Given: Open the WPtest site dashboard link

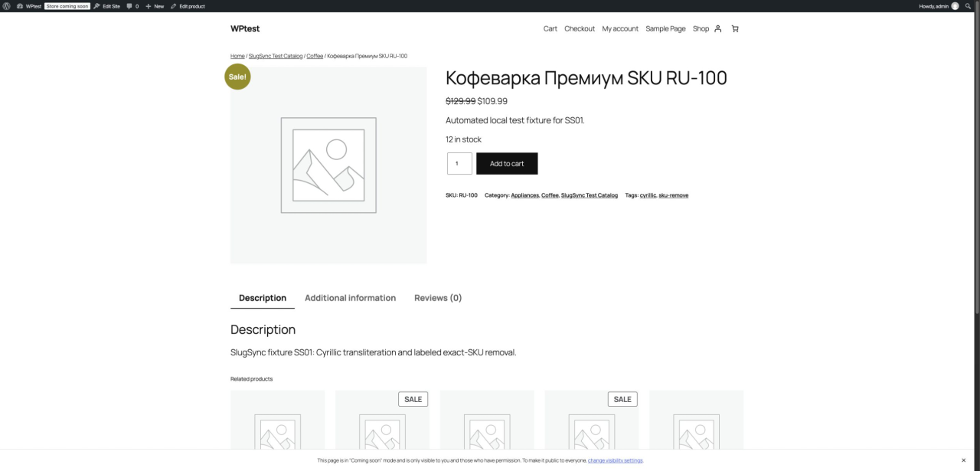Looking at the screenshot, I should coord(29,5).
